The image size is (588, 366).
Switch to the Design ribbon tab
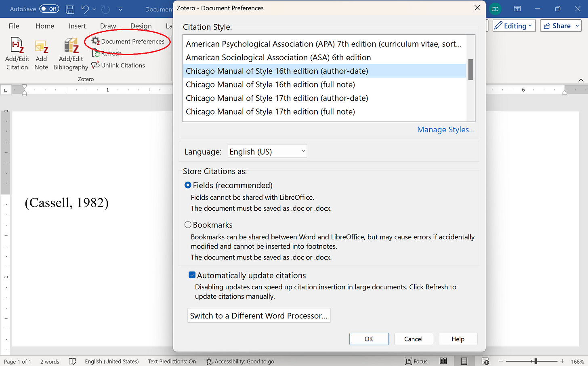(141, 26)
